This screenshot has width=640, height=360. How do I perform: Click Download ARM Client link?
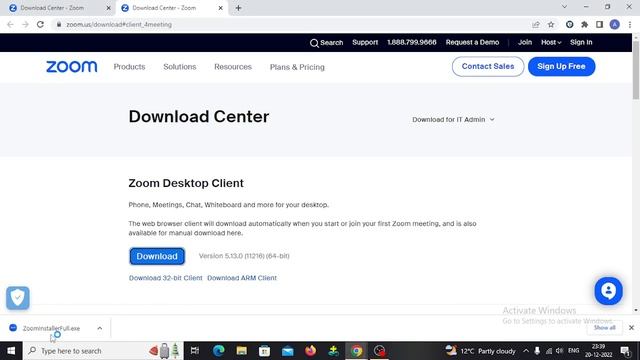(x=242, y=278)
